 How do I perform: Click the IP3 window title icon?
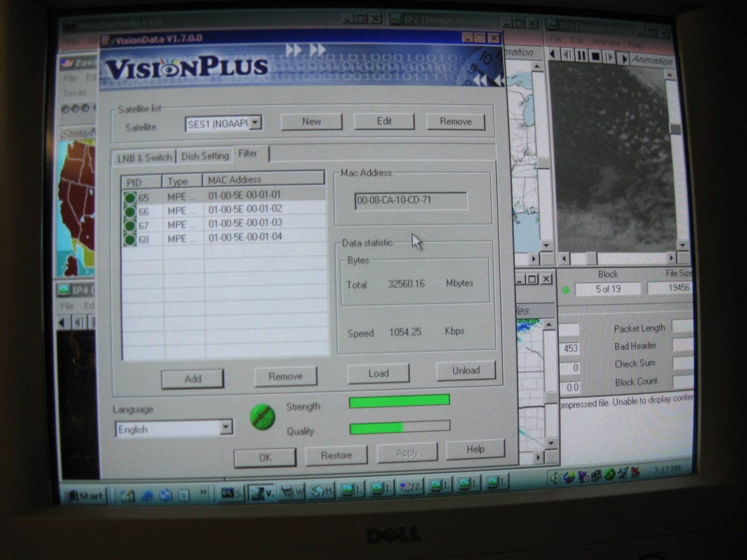click(x=552, y=25)
